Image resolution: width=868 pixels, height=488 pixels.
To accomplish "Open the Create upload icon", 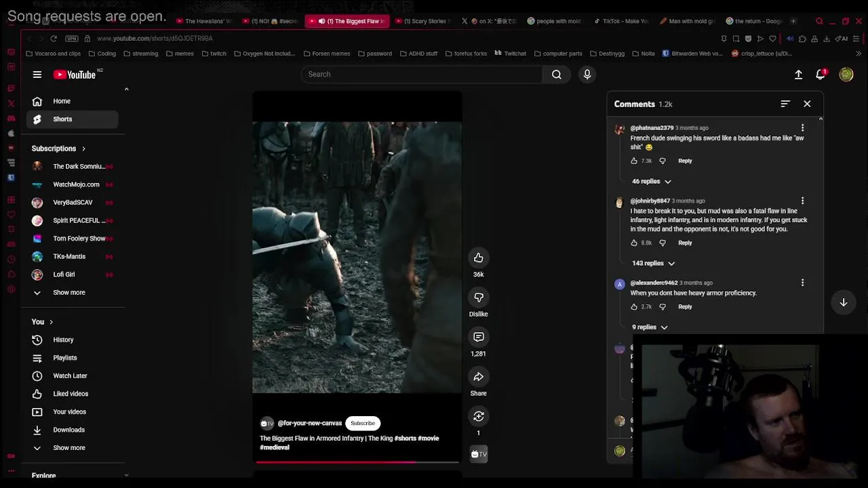I will tap(798, 75).
